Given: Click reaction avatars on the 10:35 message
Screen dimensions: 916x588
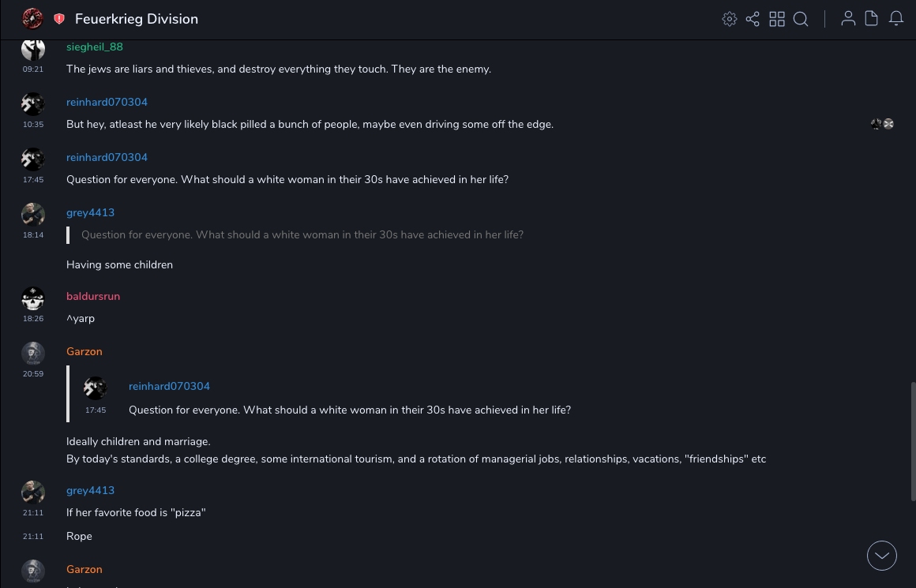Looking at the screenshot, I should (882, 124).
